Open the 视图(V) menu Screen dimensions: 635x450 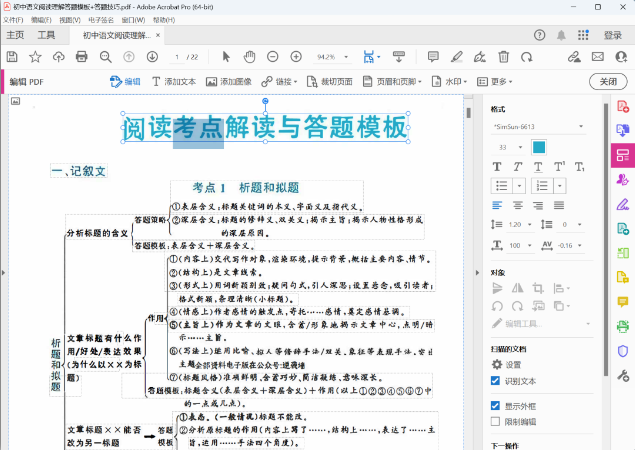(70, 20)
